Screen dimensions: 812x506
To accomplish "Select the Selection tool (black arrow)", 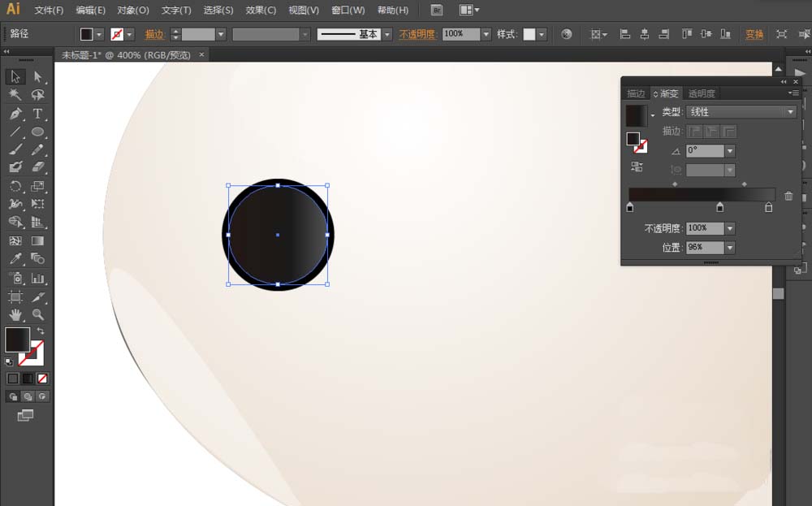I will tap(15, 76).
